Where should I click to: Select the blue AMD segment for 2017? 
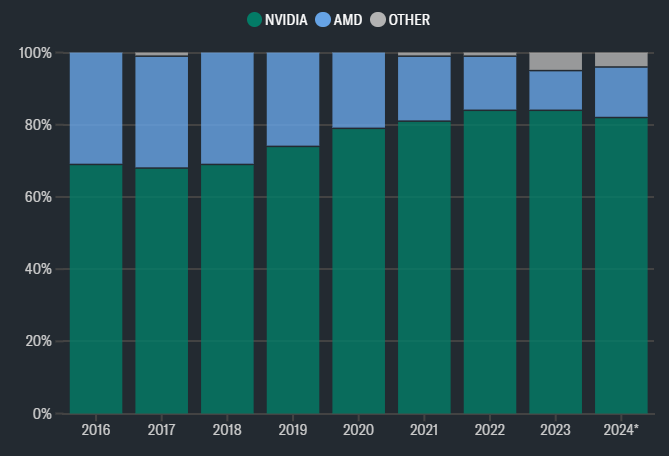(162, 112)
